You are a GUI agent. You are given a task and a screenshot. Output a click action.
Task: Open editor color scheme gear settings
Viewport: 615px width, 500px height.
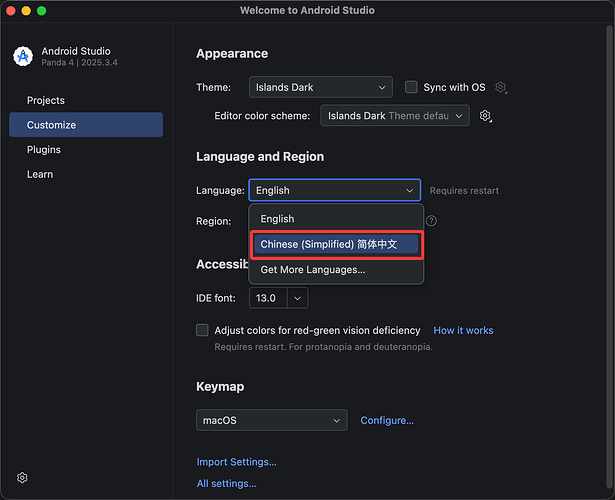[x=486, y=116]
